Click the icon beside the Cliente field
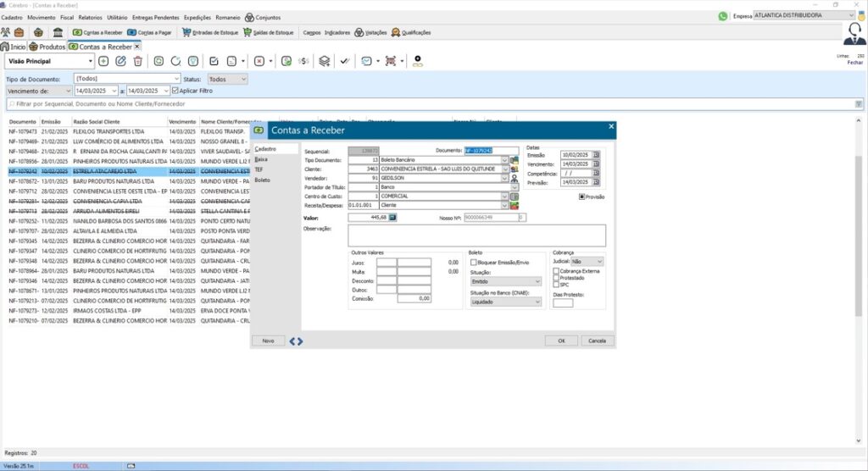Image resolution: width=868 pixels, height=471 pixels. pyautogui.click(x=515, y=169)
